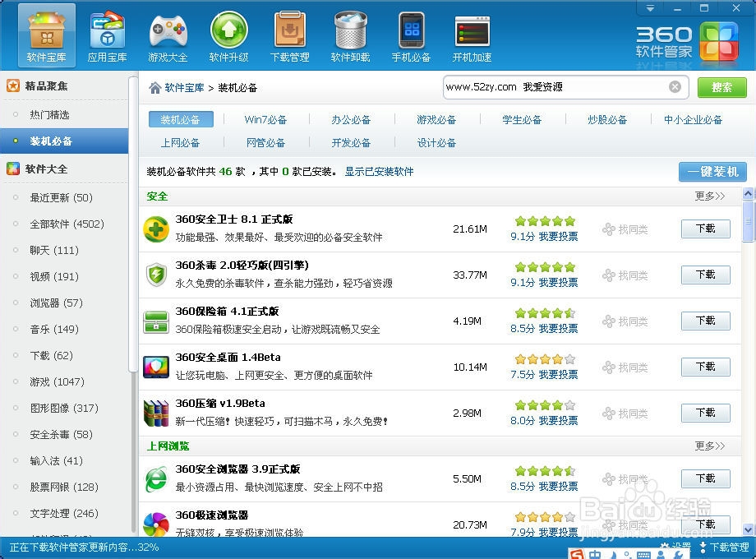Select the 装机必备 category tab
This screenshot has width=756, height=559.
tap(180, 120)
